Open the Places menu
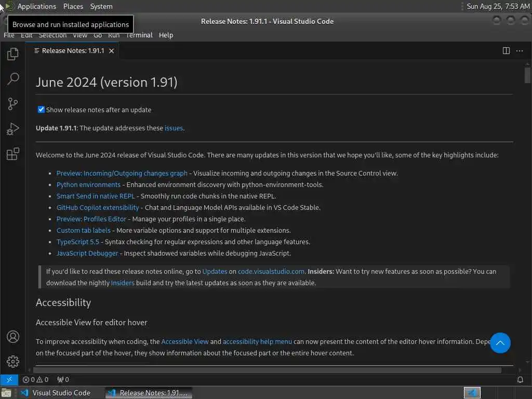 point(73,6)
